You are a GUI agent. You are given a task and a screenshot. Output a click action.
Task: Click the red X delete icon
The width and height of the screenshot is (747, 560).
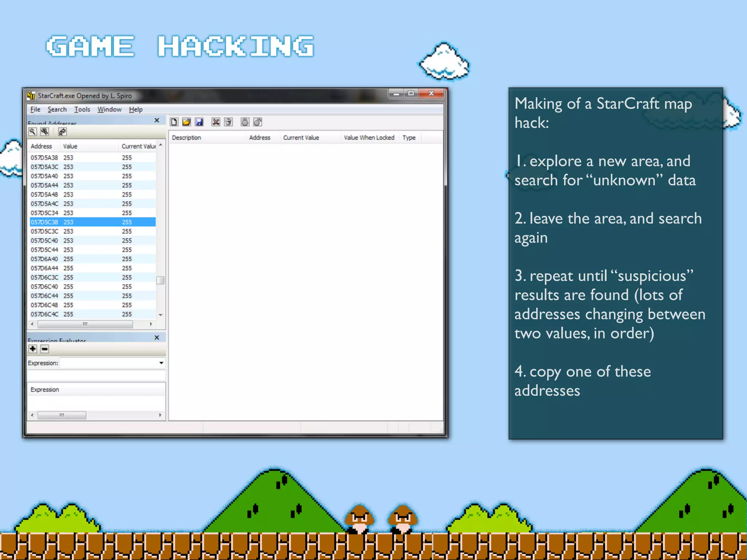[216, 122]
